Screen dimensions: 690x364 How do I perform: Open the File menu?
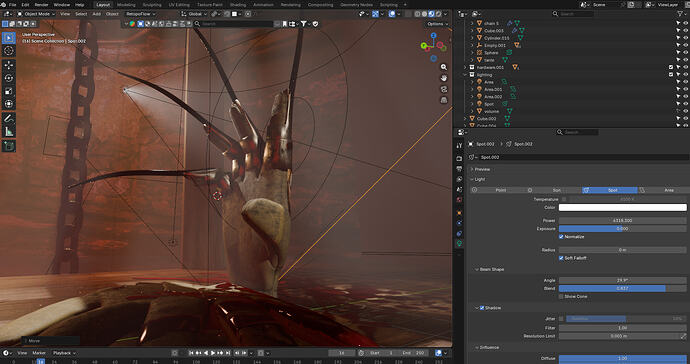tap(12, 5)
